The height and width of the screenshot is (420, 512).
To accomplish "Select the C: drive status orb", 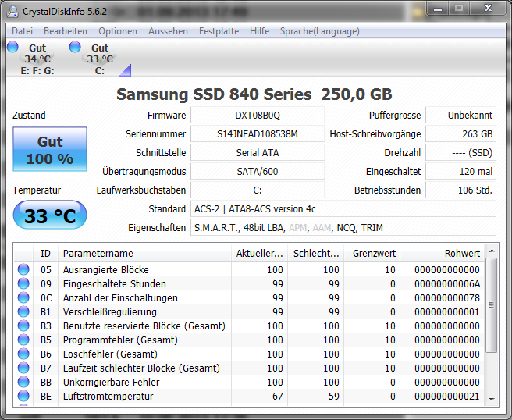I will tap(75, 47).
